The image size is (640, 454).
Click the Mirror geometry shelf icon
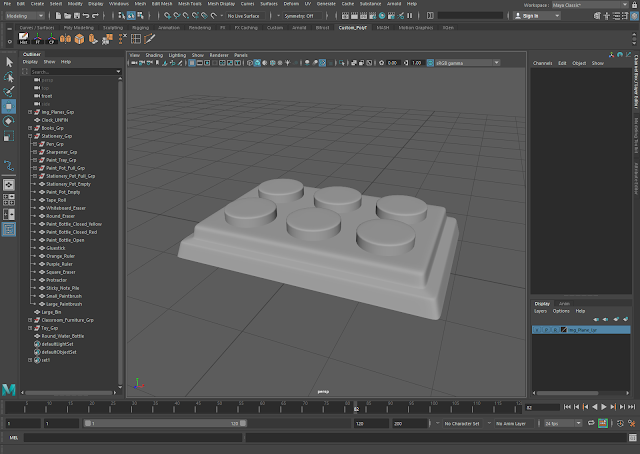pyautogui.click(x=65, y=39)
